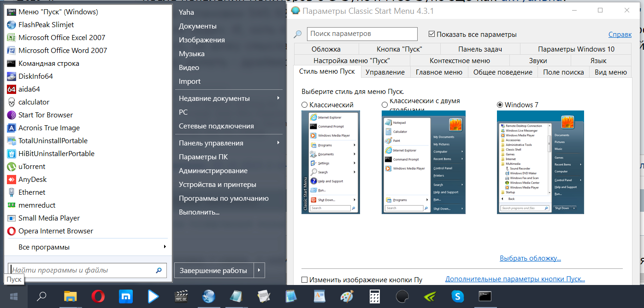This screenshot has width=644, height=308.
Task: Switch to the Кнопка "Пуск" tab
Action: point(399,49)
